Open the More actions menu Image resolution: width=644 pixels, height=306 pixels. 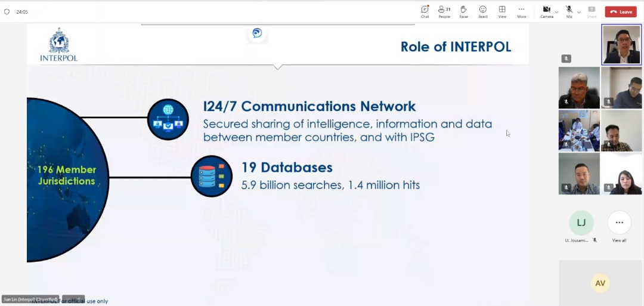pyautogui.click(x=522, y=11)
